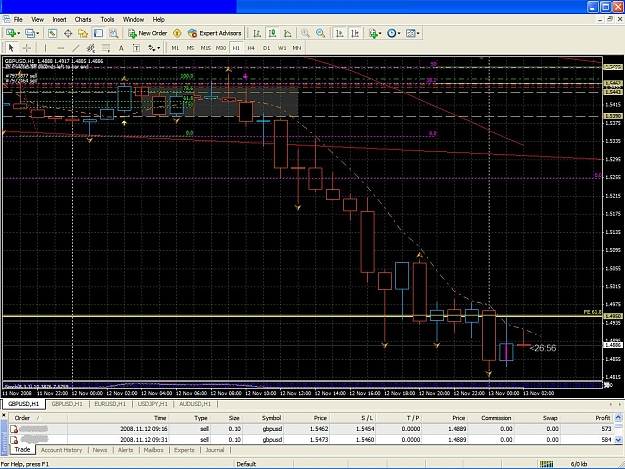
Task: Select the Cursor arrow tool
Action: click(11, 48)
